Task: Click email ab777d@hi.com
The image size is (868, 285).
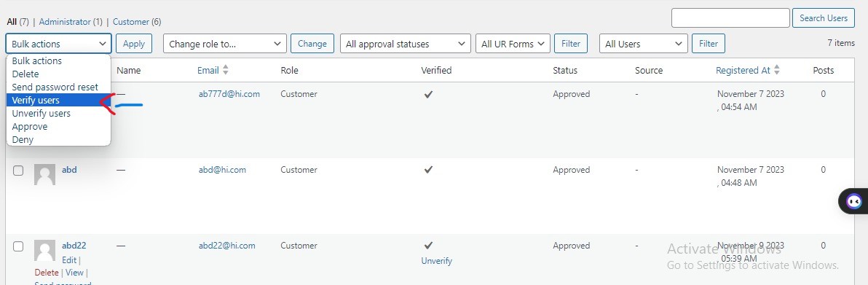Action: pos(229,94)
